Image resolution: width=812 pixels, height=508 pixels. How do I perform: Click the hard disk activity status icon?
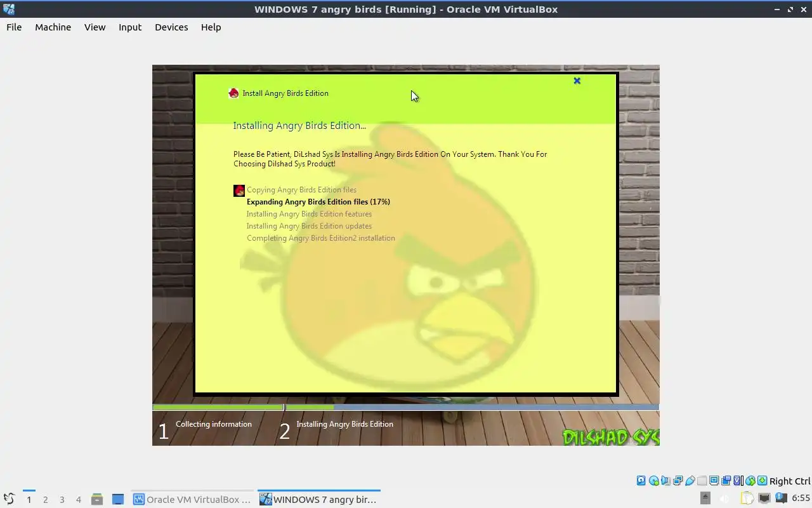click(x=641, y=481)
